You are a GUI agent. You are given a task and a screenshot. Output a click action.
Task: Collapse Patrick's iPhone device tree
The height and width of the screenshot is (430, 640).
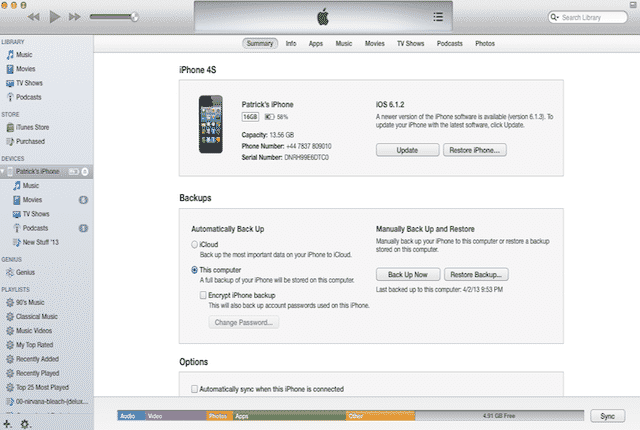pyautogui.click(x=3, y=171)
